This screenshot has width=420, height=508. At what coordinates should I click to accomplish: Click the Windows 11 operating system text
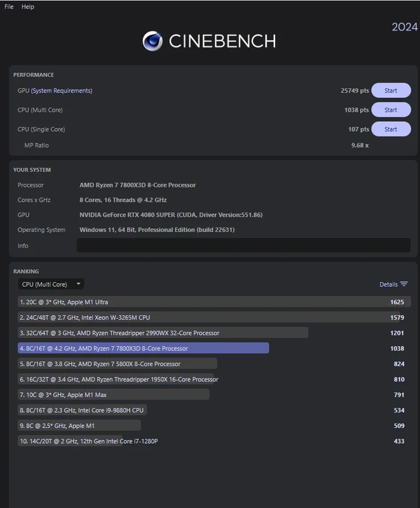pos(157,230)
